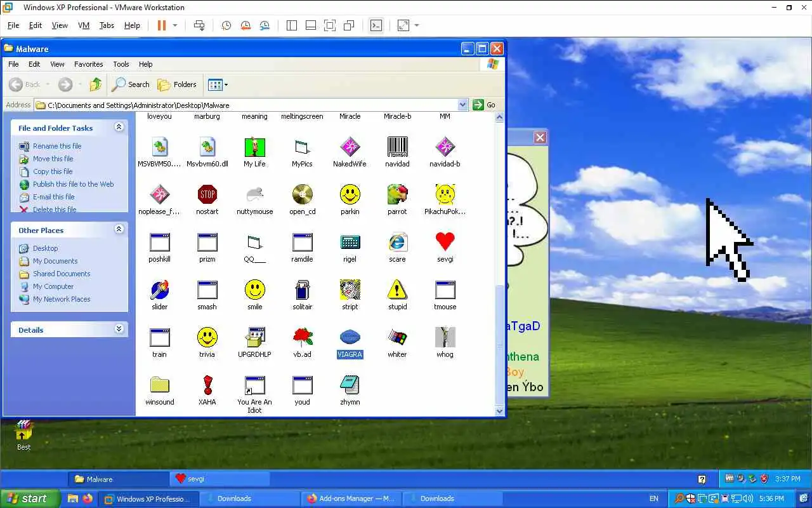Select the parrot file icon
Image resolution: width=812 pixels, height=508 pixels.
tap(397, 194)
